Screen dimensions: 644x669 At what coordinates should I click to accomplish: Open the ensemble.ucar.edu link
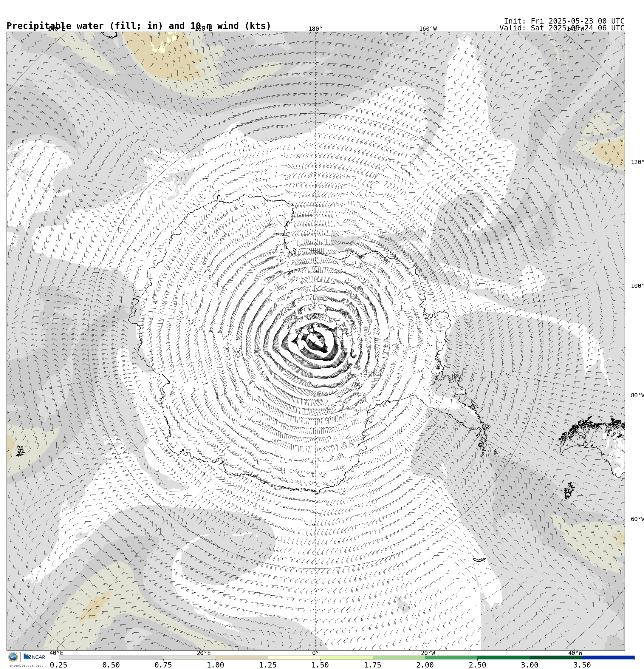pos(26,666)
